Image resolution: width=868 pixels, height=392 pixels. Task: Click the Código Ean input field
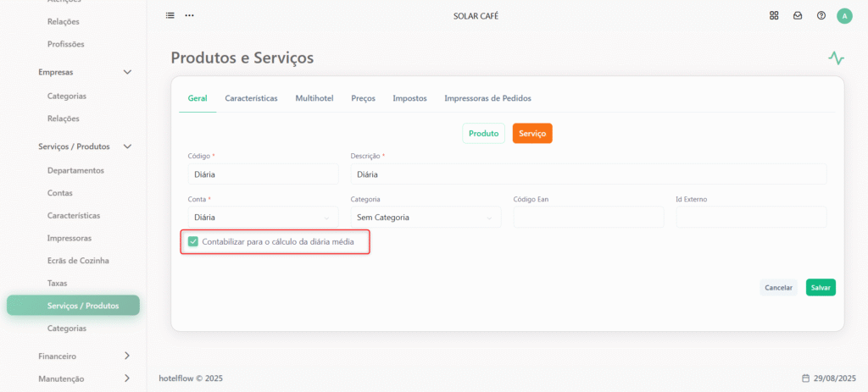click(588, 218)
